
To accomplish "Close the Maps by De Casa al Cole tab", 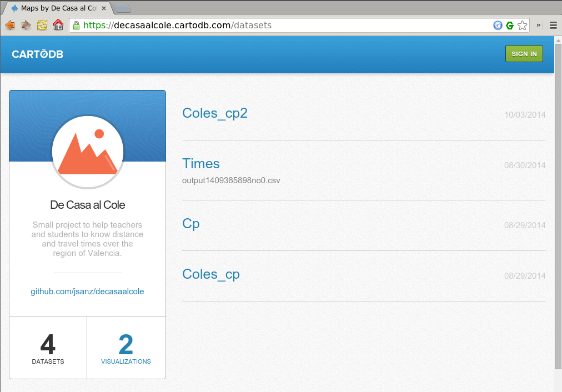I will (104, 8).
